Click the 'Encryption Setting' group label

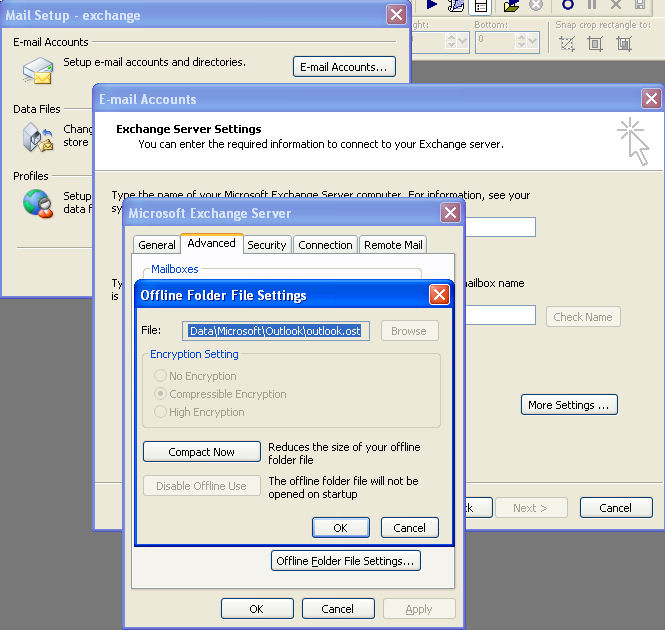[194, 354]
